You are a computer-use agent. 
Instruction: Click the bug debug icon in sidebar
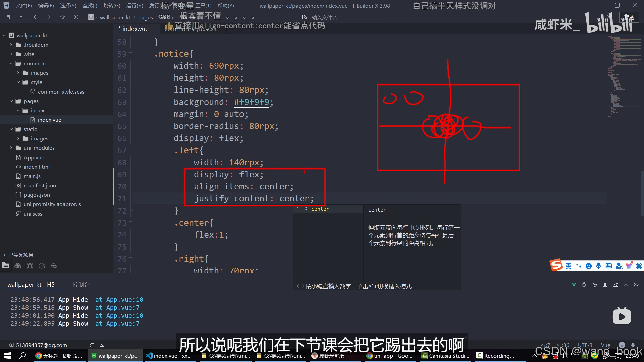tap(30, 266)
